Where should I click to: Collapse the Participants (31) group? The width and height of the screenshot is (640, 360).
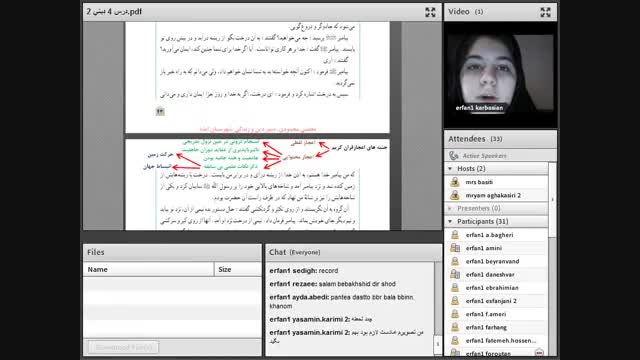450,222
